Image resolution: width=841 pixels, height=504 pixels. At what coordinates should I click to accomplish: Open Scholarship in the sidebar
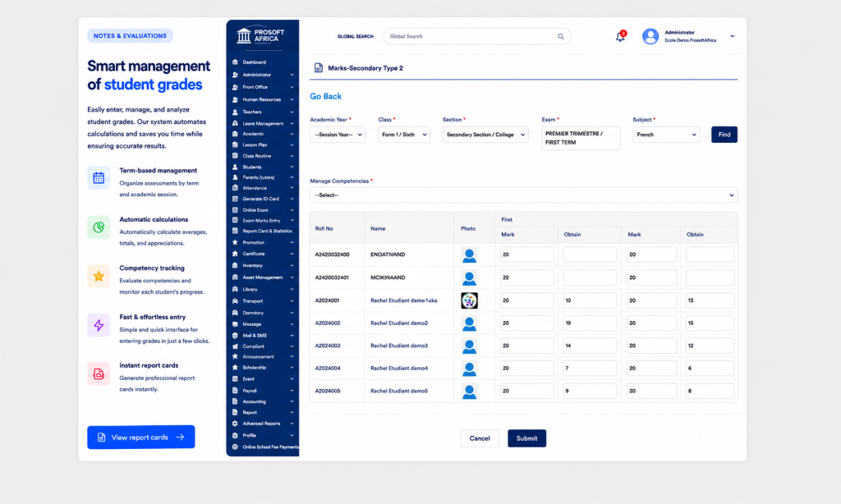pos(263,367)
